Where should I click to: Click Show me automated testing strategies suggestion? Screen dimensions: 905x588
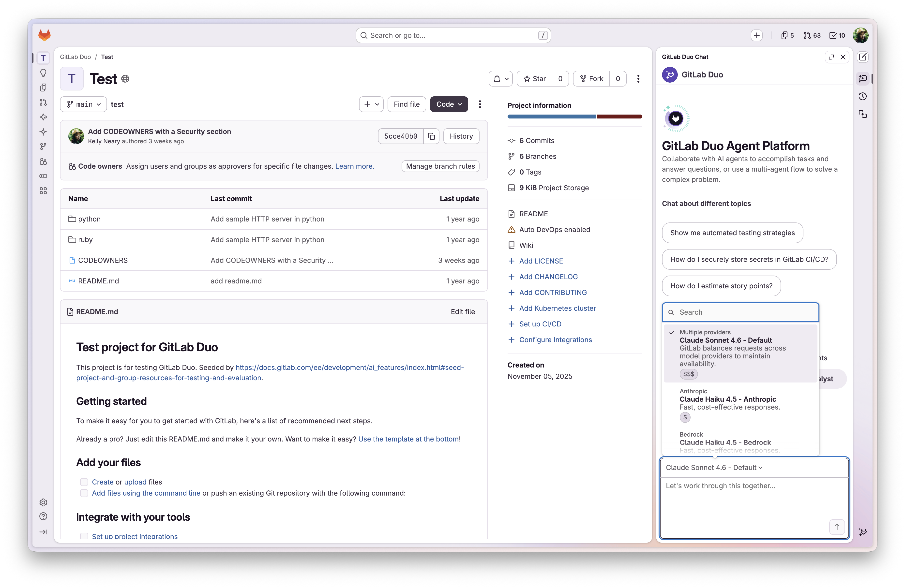coord(732,233)
